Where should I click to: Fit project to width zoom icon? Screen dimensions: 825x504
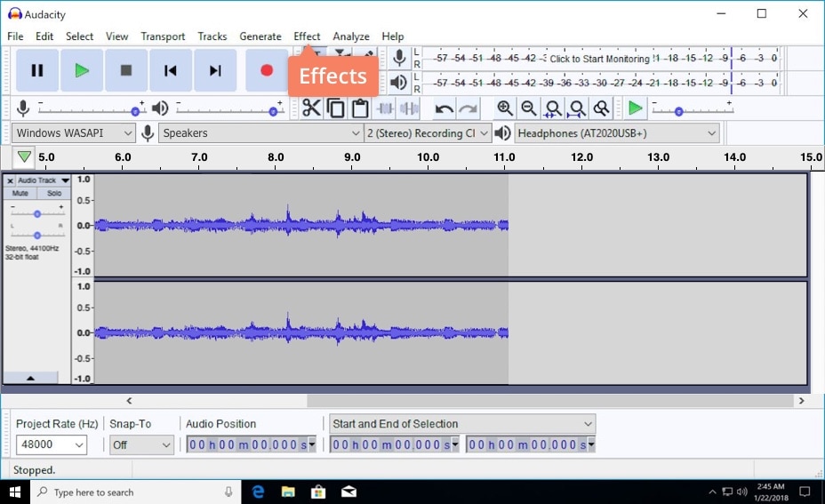pos(577,108)
